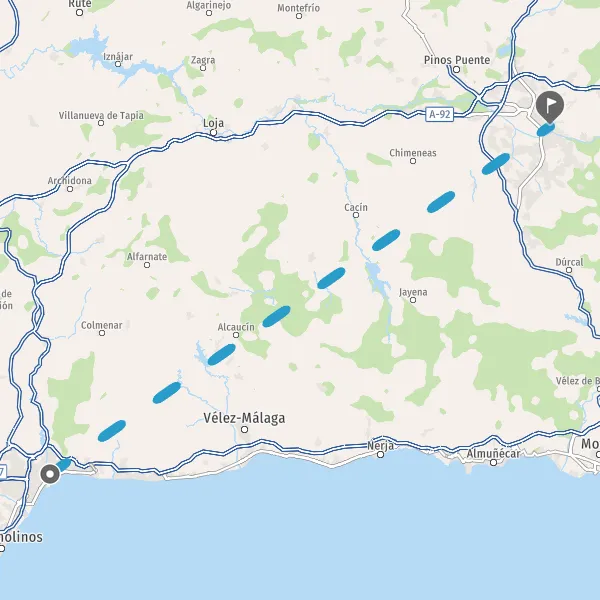Click the dashed route segment near Alcaucín

coord(222,354)
